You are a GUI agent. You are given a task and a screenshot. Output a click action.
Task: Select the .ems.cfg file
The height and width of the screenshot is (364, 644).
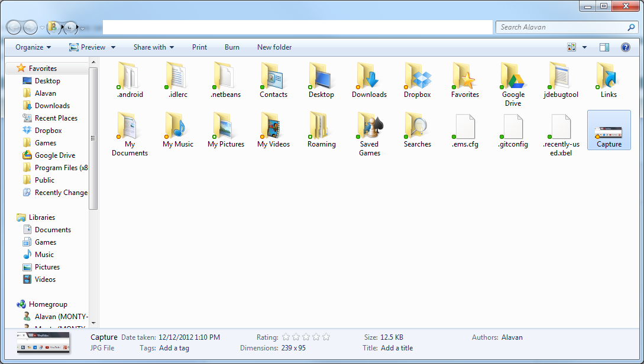coord(465,130)
